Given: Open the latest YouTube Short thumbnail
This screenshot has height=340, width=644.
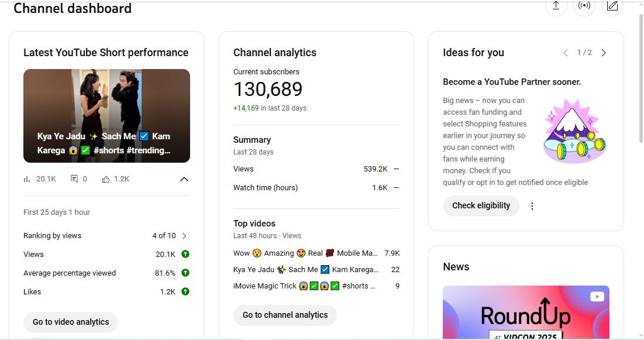Looking at the screenshot, I should [106, 116].
